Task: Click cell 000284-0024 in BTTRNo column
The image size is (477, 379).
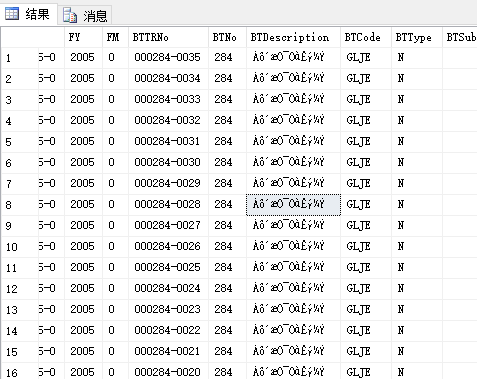Action: (168, 289)
